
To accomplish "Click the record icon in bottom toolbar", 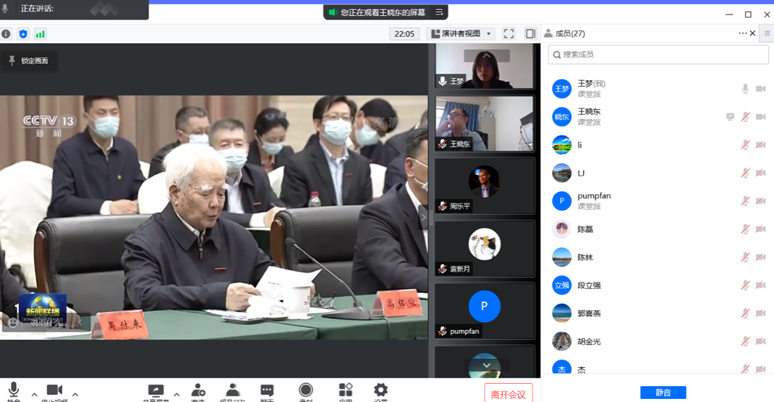I will (x=305, y=390).
